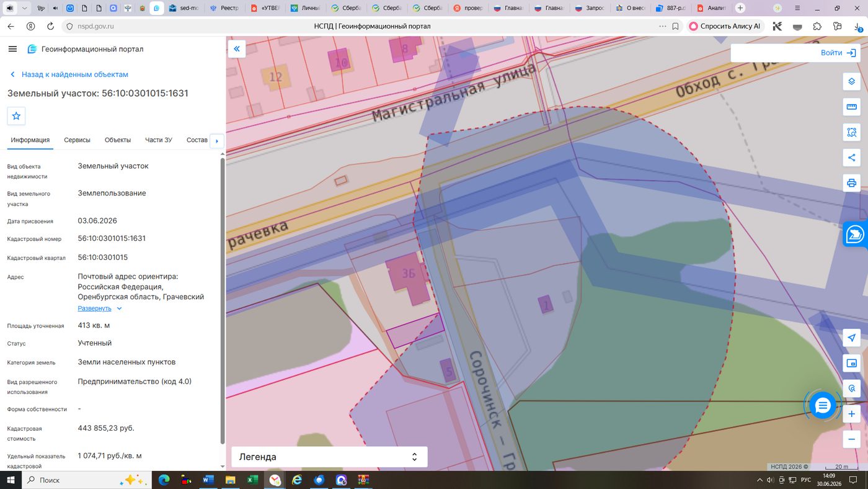This screenshot has width=868, height=489.
Task: Add the land plot to favorites with the star
Action: (16, 116)
